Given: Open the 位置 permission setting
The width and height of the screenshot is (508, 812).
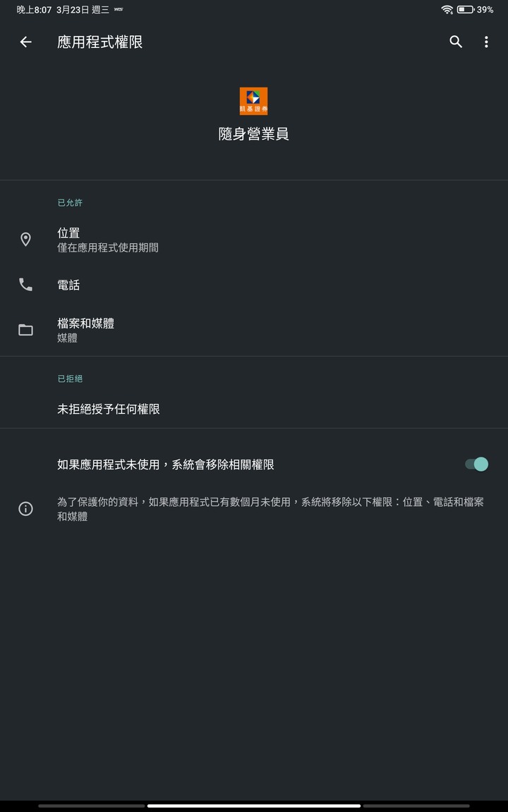Looking at the screenshot, I should [x=254, y=240].
